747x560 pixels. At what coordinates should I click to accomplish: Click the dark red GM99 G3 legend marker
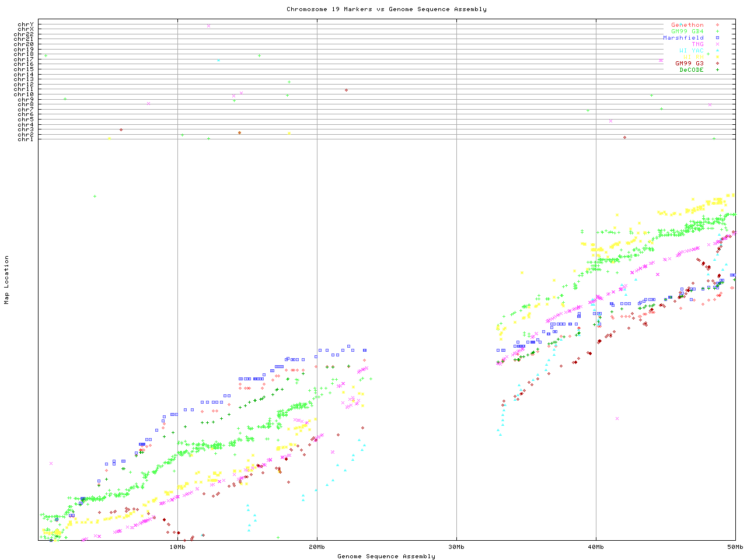pos(717,64)
